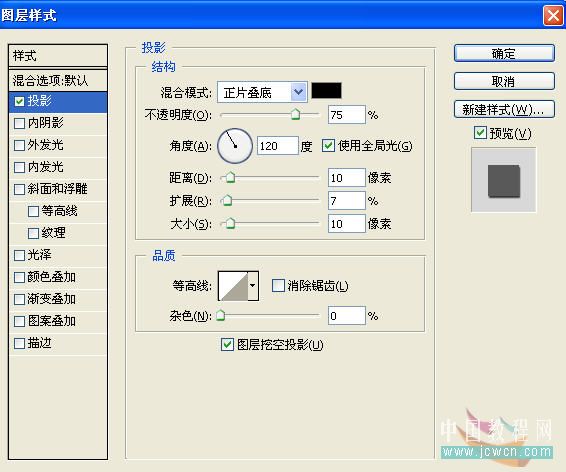Select the 内阴影 row label
Viewport: 566px width, 472px height.
pyautogui.click(x=45, y=123)
